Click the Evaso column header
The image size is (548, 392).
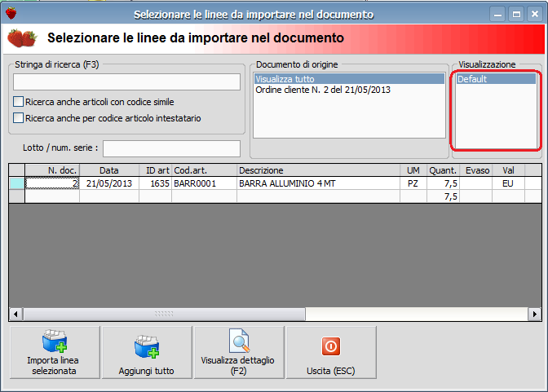475,170
